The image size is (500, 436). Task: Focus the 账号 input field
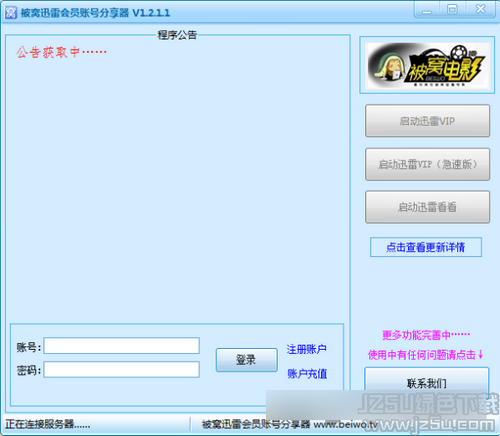click(x=122, y=346)
